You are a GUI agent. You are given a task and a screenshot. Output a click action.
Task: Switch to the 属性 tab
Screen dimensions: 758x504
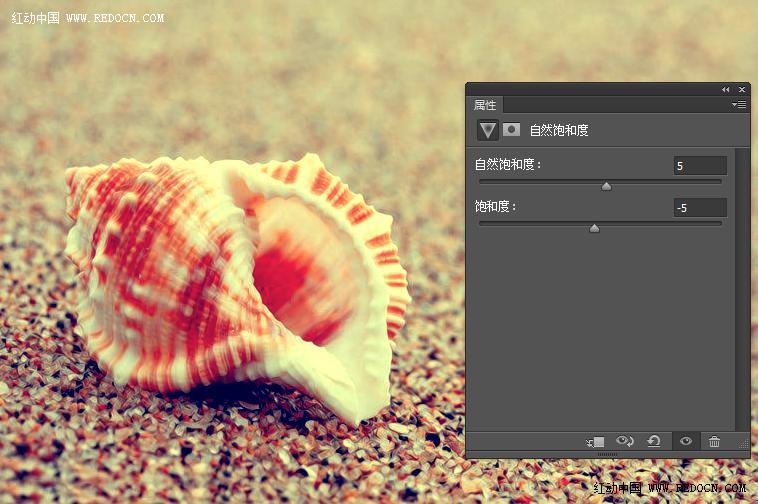[x=485, y=105]
